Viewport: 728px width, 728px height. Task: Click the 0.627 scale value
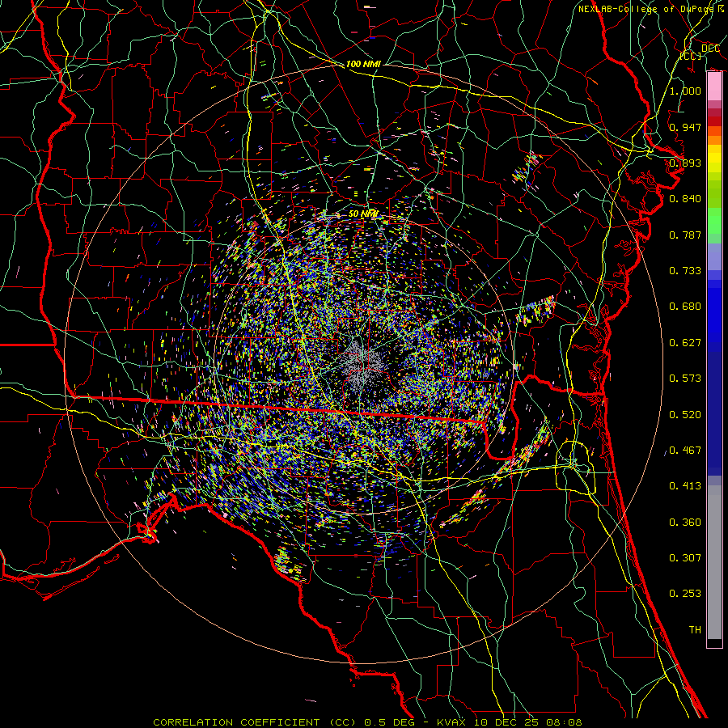click(685, 343)
